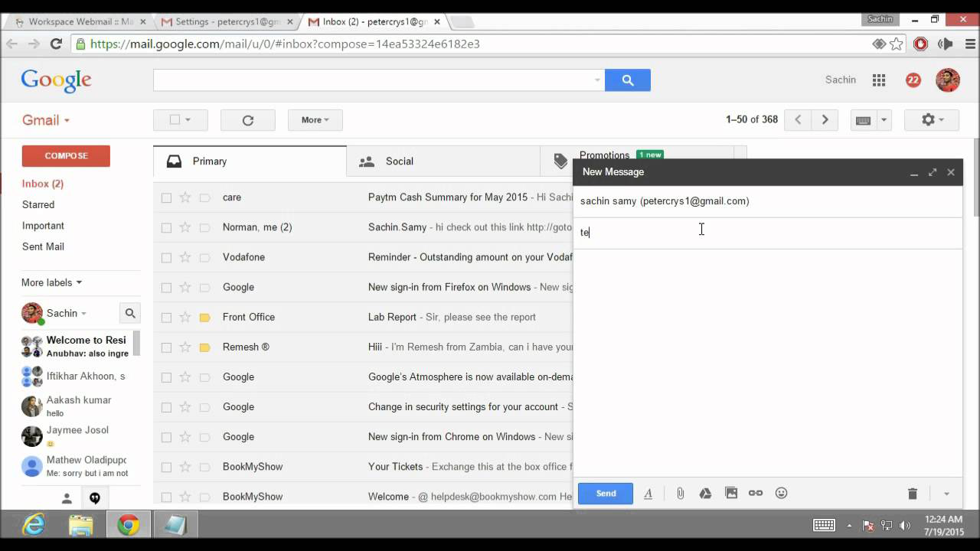Open the insert photo icon
This screenshot has height=551, width=980.
point(730,493)
